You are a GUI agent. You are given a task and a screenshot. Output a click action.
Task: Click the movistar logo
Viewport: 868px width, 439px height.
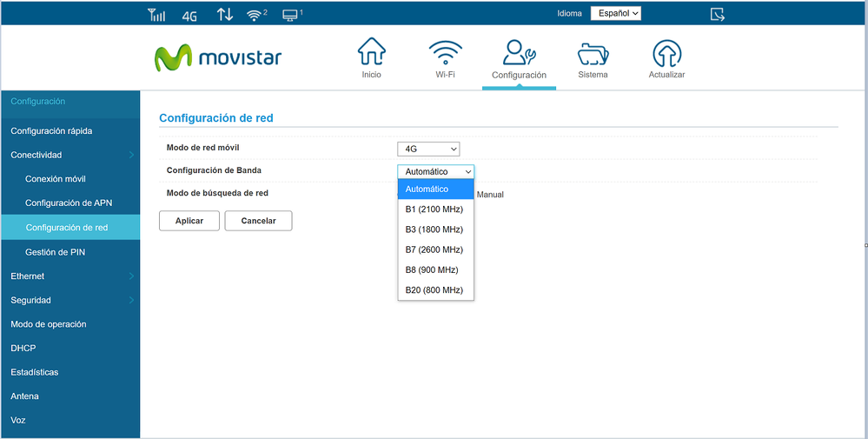[x=218, y=57]
